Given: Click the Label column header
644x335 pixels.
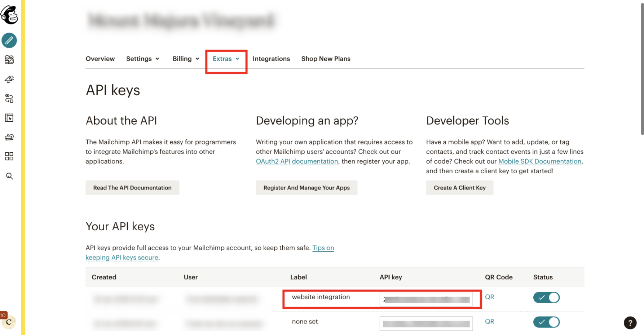Looking at the screenshot, I should coord(299,277).
